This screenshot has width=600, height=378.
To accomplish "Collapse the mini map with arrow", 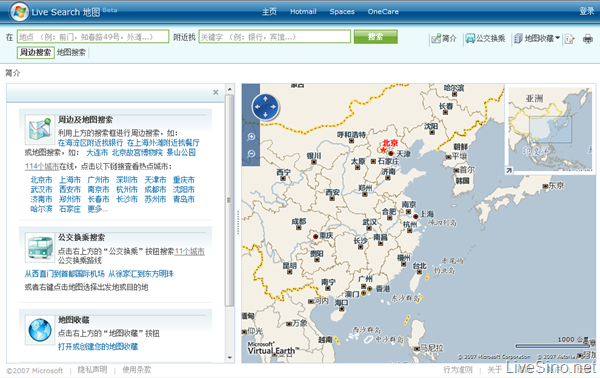I will coord(509,170).
